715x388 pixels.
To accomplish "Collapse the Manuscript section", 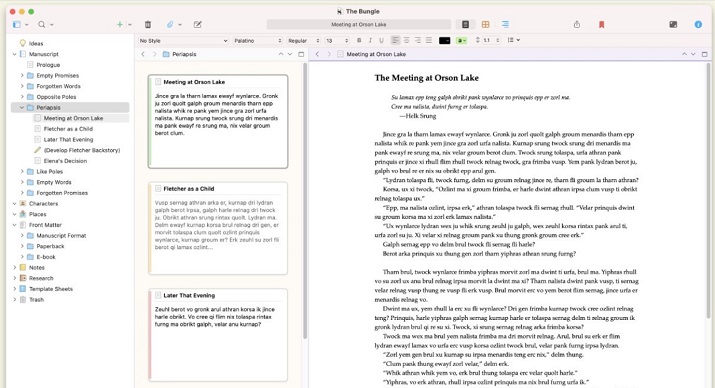I will (15, 54).
